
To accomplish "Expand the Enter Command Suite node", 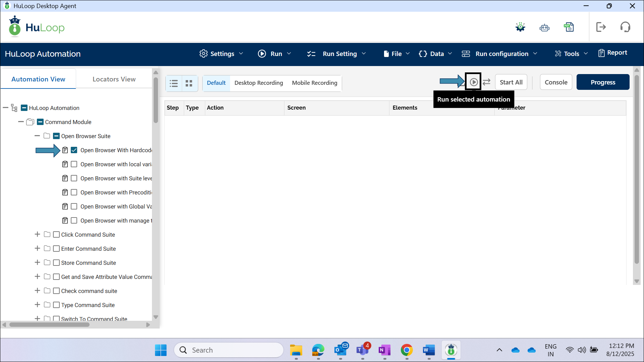I will (x=37, y=248).
